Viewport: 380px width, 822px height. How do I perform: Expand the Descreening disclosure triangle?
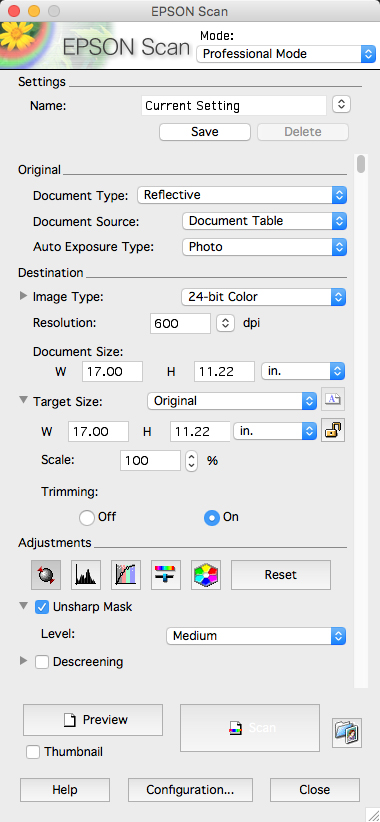pos(23,661)
